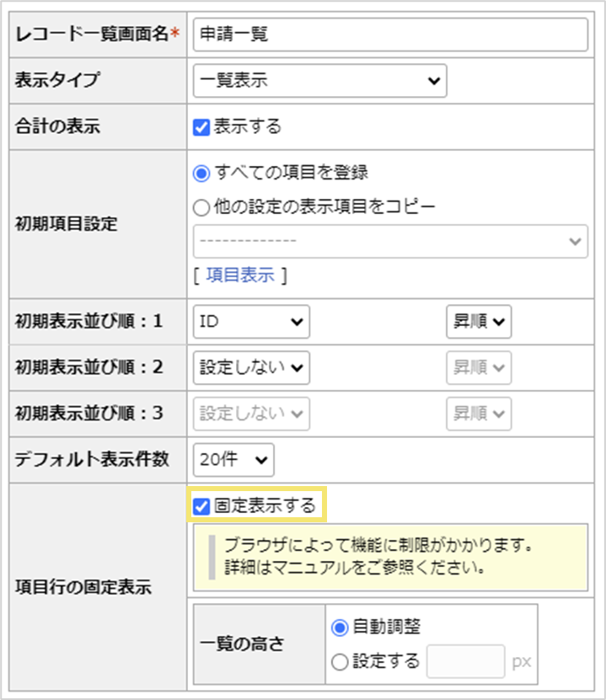
Task: Open the デフォルト表示件数 dropdown showing 20件
Action: coord(233,460)
